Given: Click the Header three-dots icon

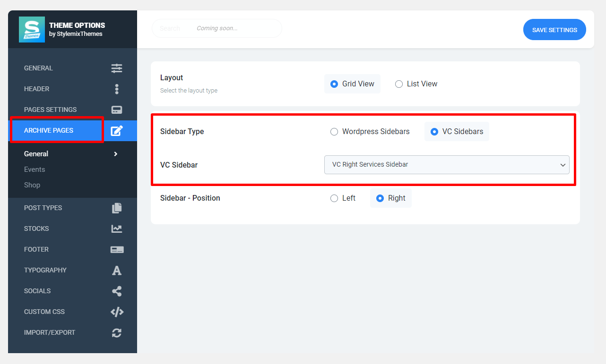Looking at the screenshot, I should [117, 89].
